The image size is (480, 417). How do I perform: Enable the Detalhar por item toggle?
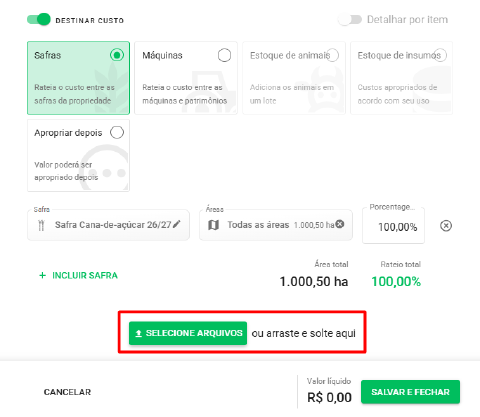tap(350, 20)
